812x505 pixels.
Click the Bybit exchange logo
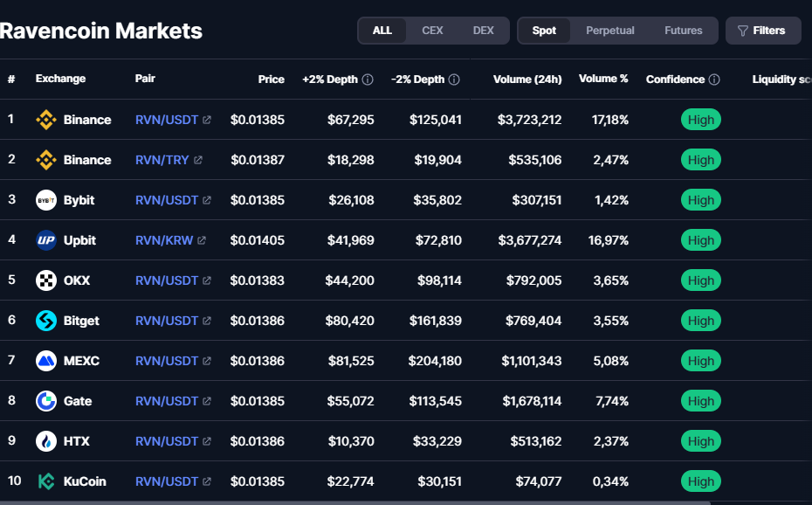pyautogui.click(x=46, y=200)
